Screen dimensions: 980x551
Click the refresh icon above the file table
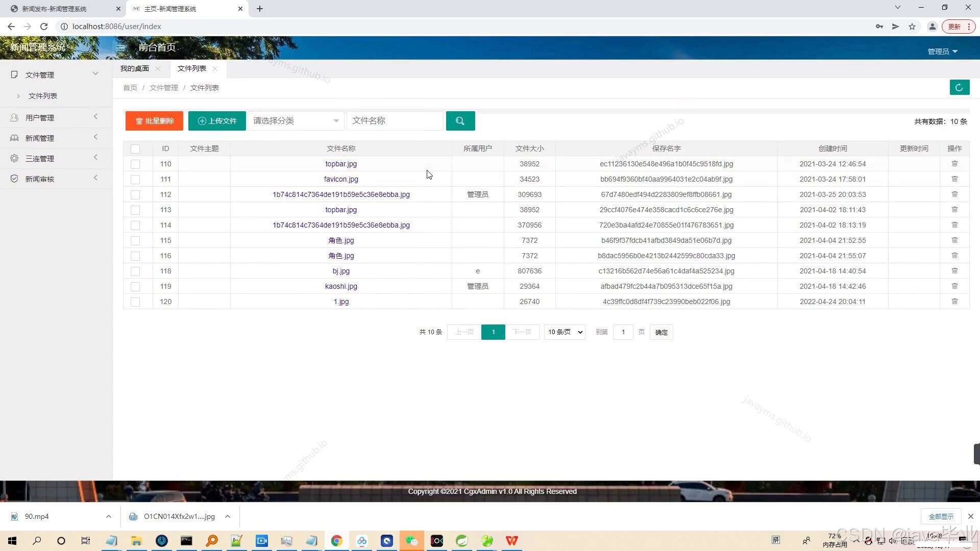[959, 87]
